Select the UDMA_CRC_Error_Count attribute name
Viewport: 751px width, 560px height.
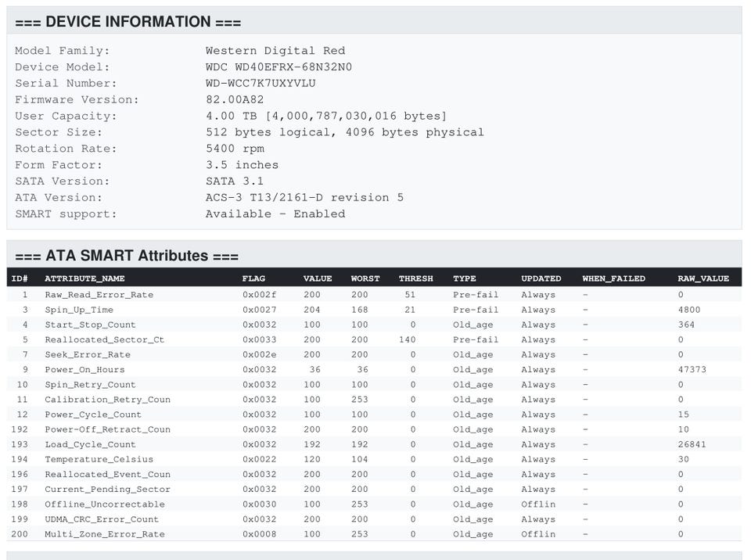(102, 519)
